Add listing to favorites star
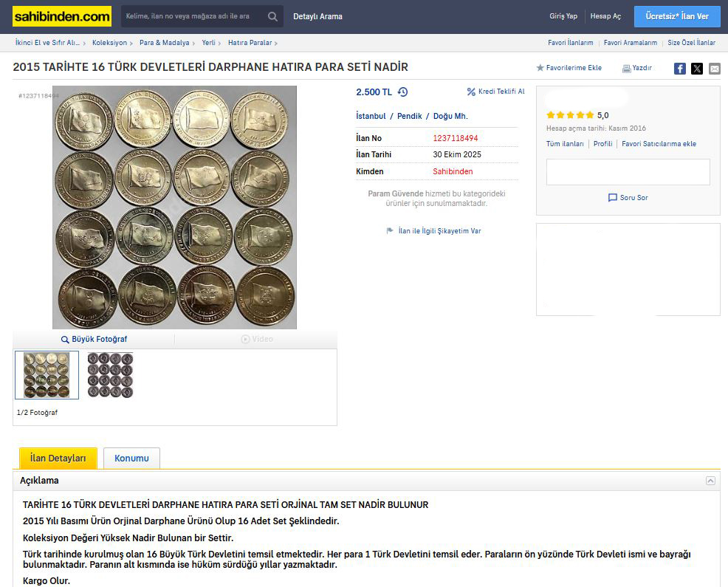Image resolution: width=728 pixels, height=587 pixels. tap(540, 68)
